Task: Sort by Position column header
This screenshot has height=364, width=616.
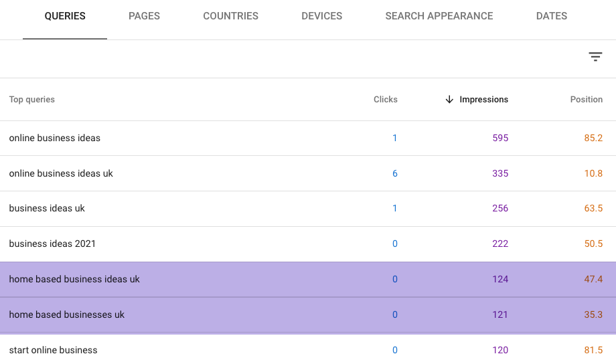Action: 586,100
